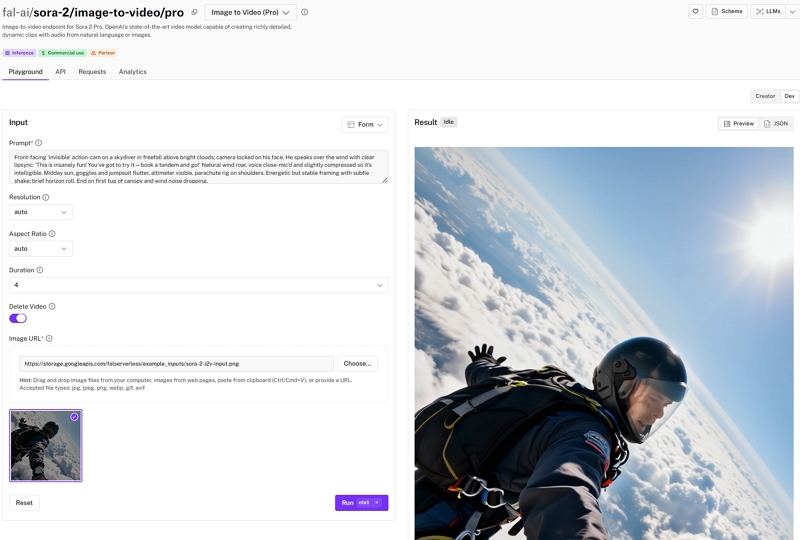
Task: Switch result view to Preview
Action: pos(738,124)
